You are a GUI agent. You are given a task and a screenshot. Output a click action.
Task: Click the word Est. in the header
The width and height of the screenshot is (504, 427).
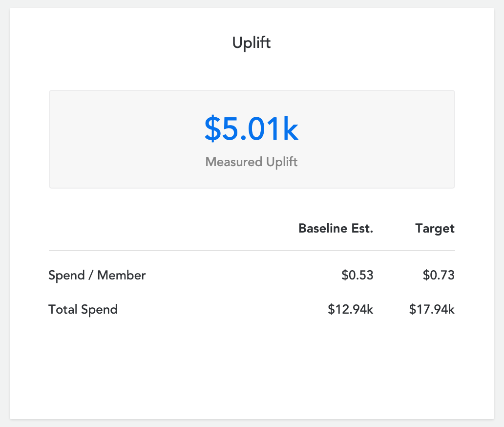pos(362,228)
